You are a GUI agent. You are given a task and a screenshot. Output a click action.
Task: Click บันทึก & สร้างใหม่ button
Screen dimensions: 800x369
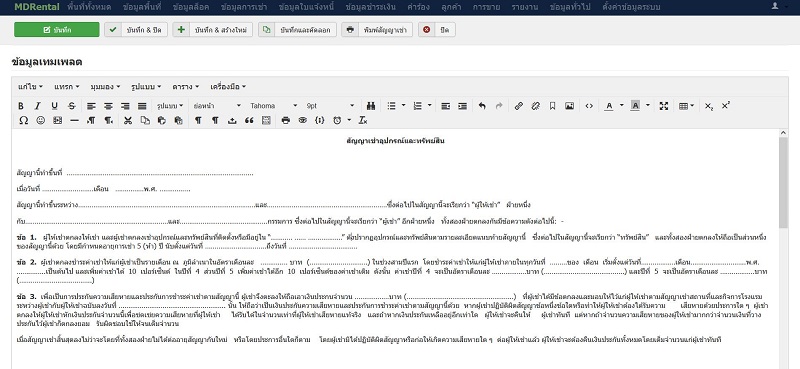click(x=213, y=30)
